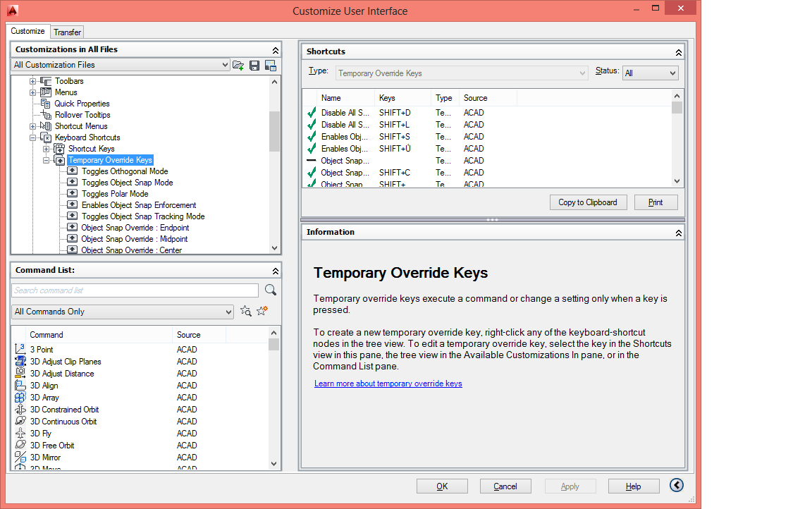Switch to the Transfer tab
812x509 pixels.
[x=67, y=32]
